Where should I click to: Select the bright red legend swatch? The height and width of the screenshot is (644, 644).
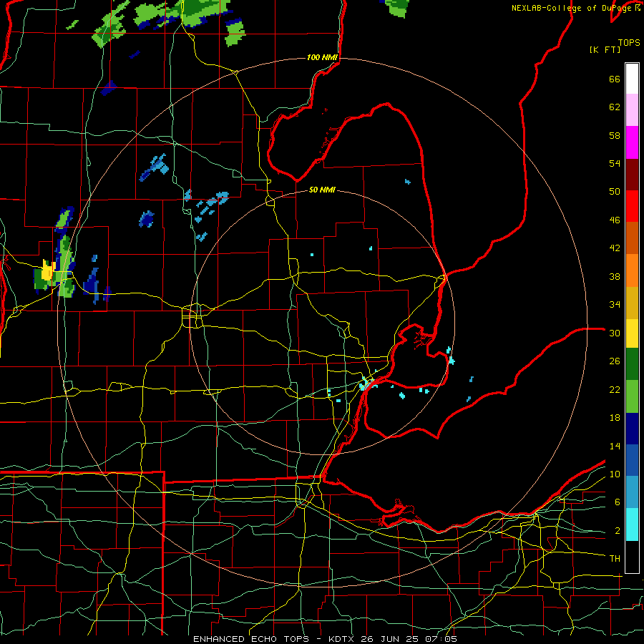[x=632, y=206]
